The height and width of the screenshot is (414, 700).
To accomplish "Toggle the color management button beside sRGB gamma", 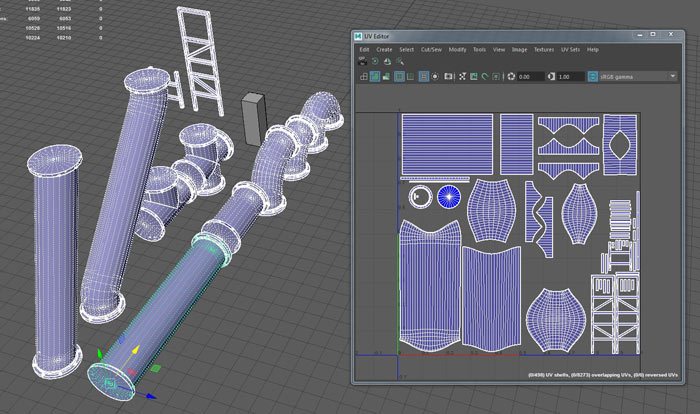I will [593, 76].
